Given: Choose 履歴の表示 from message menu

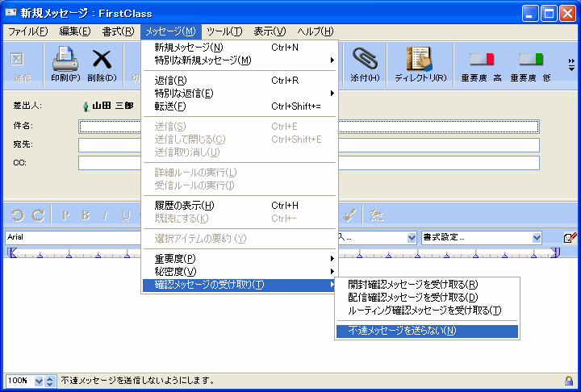Looking at the screenshot, I should pyautogui.click(x=184, y=206).
